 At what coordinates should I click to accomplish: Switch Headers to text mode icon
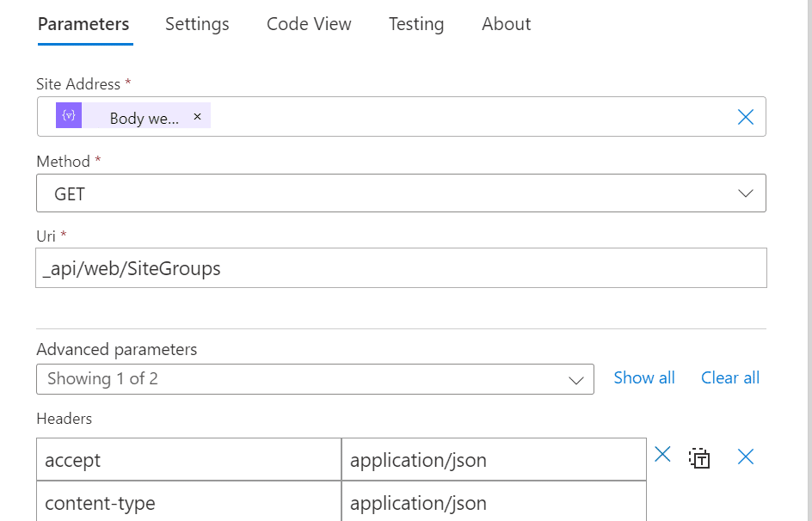point(699,458)
